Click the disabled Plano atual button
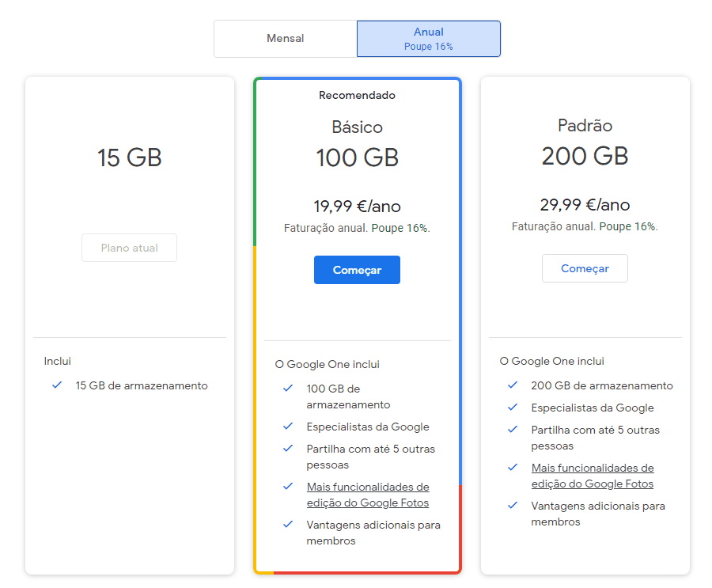 pos(130,248)
